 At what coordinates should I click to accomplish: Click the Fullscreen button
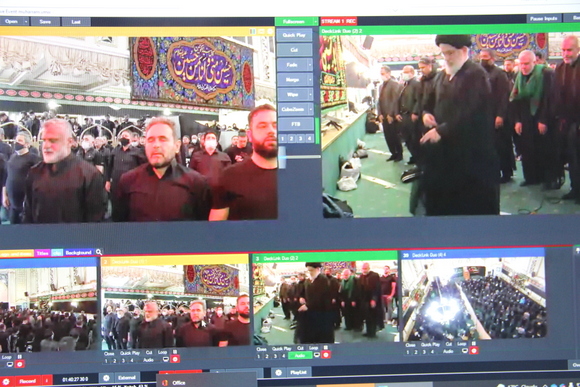(294, 22)
